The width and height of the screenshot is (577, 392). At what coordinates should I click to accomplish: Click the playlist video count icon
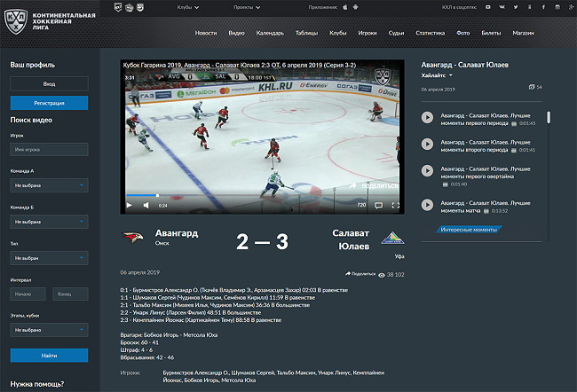(532, 87)
